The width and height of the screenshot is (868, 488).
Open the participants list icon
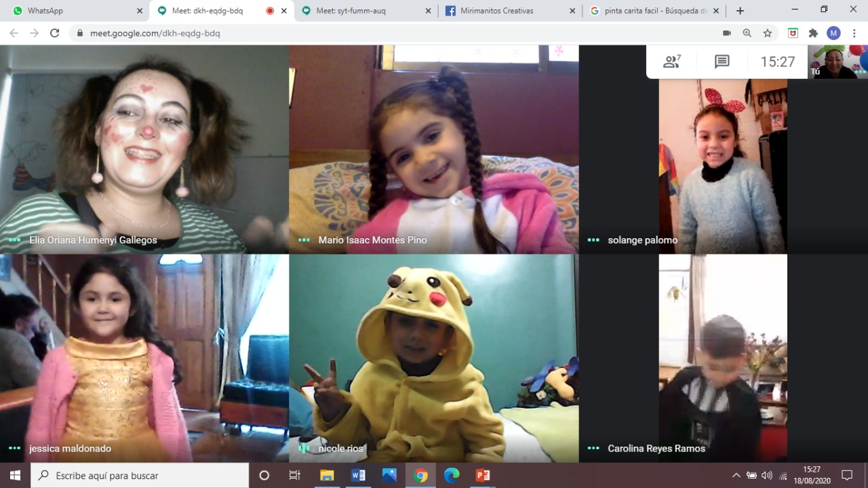click(x=672, y=62)
